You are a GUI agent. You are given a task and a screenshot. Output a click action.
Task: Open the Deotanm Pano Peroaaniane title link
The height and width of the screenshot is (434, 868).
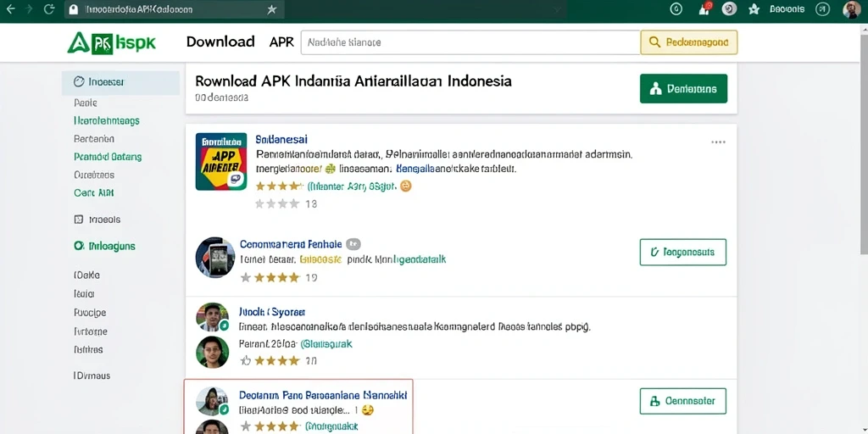(x=323, y=396)
